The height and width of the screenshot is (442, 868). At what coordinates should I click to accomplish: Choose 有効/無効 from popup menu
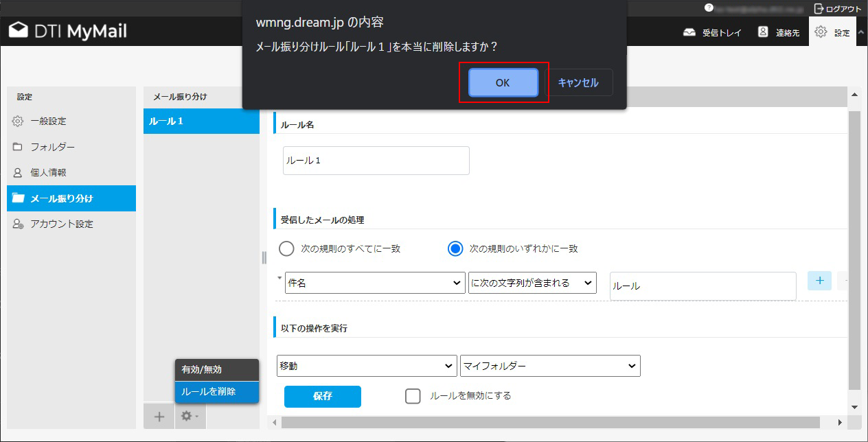pyautogui.click(x=217, y=369)
